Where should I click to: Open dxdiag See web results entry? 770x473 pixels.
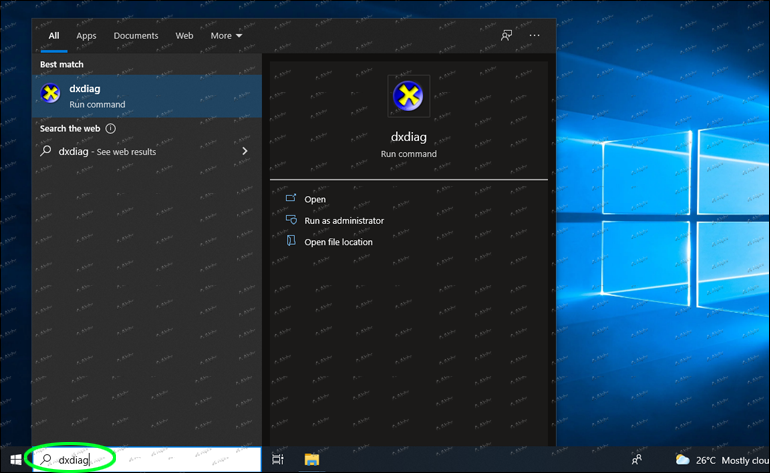147,151
